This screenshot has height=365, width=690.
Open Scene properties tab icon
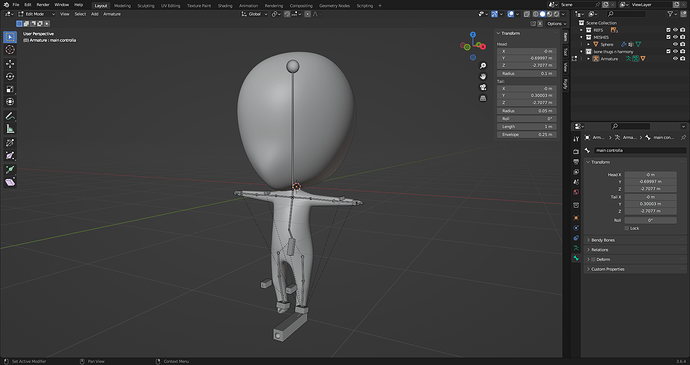(x=576, y=182)
